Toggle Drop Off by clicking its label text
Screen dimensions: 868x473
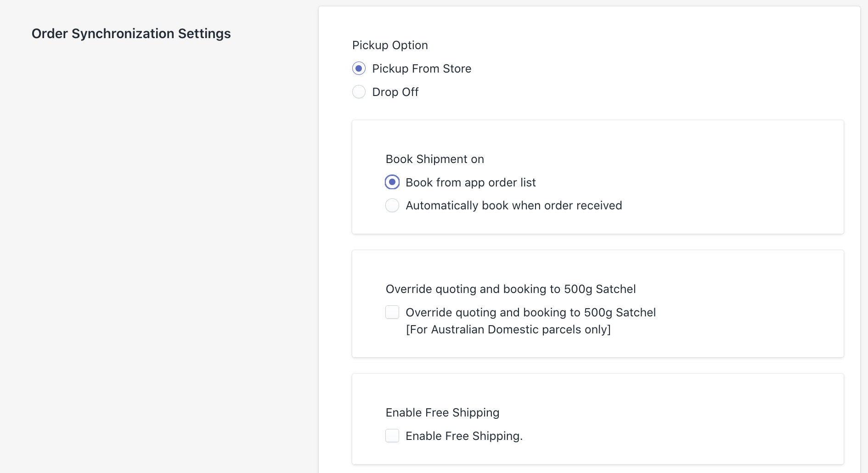click(395, 92)
